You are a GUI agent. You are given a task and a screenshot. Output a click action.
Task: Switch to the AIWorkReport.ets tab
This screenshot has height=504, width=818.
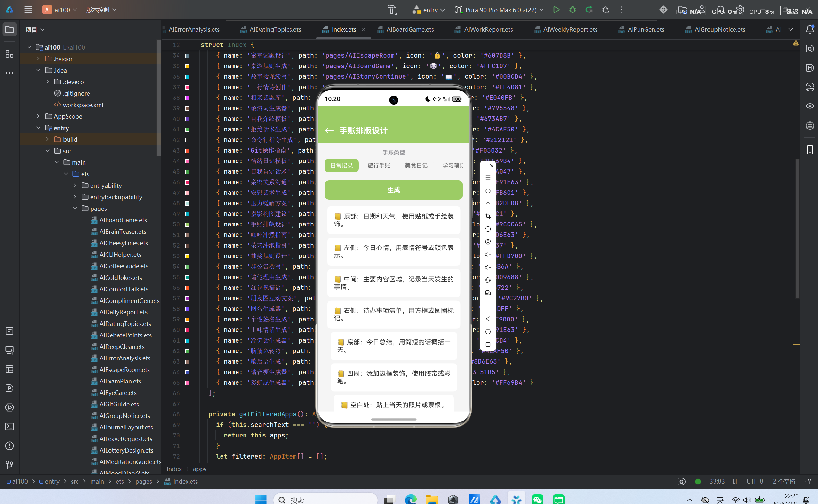pos(484,29)
